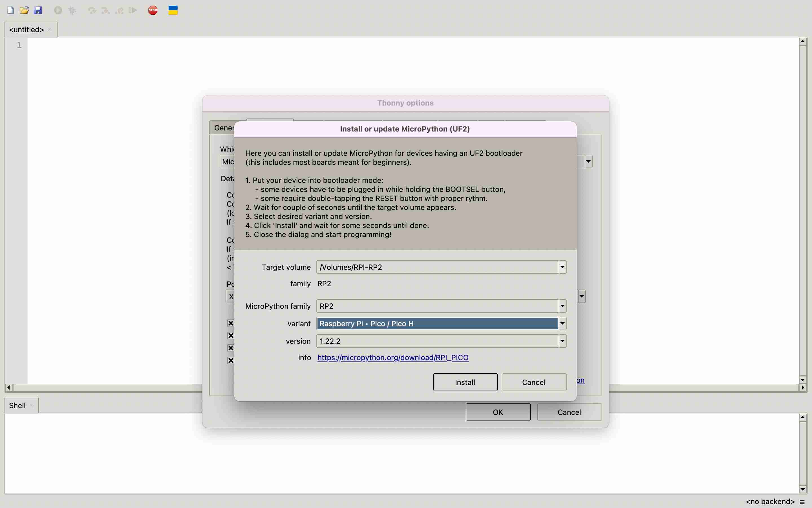Screen dimensions: 812x508
Task: Click the Install button
Action: tap(465, 382)
